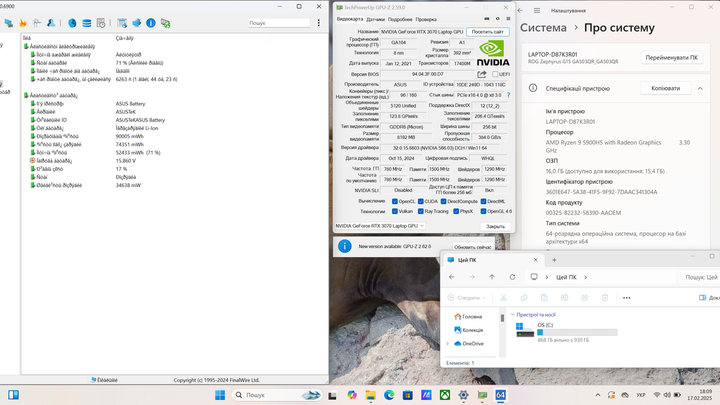Toggle OpenCL checkbox in GPU-Z
Viewport: 720px width, 405px height.
coord(394,201)
